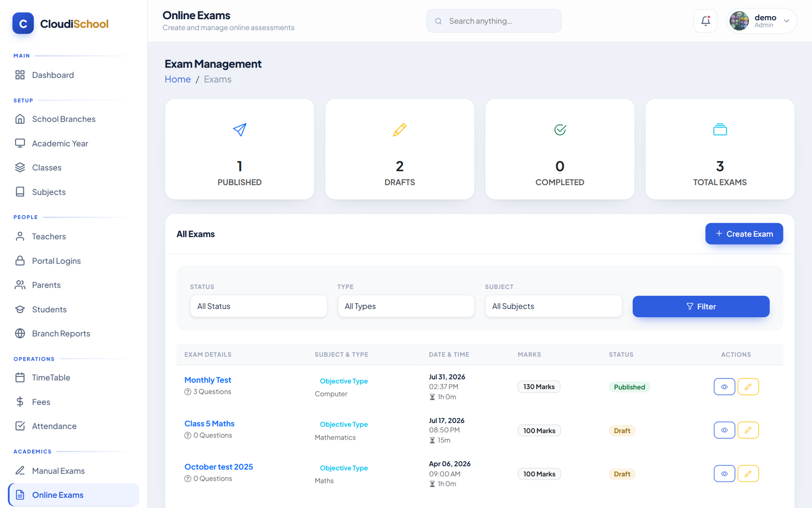View the October test 2025 exam
Image resolution: width=812 pixels, height=508 pixels.
(x=724, y=473)
